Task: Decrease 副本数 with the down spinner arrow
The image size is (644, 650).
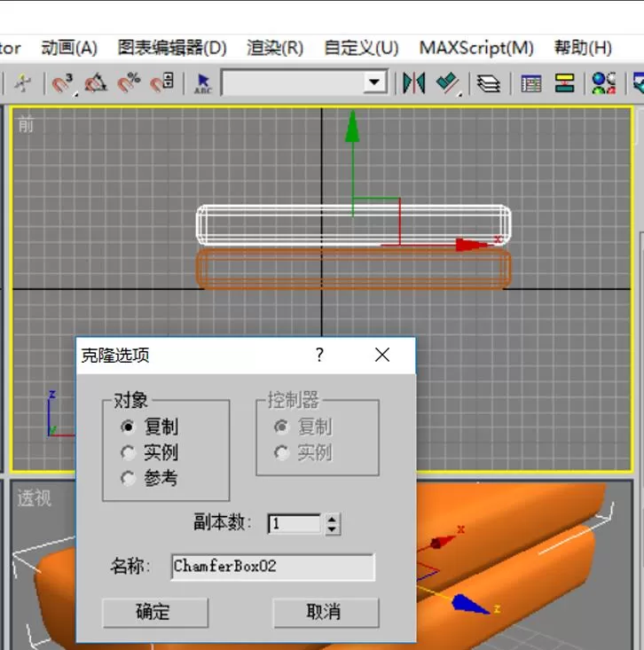Action: pos(332,529)
